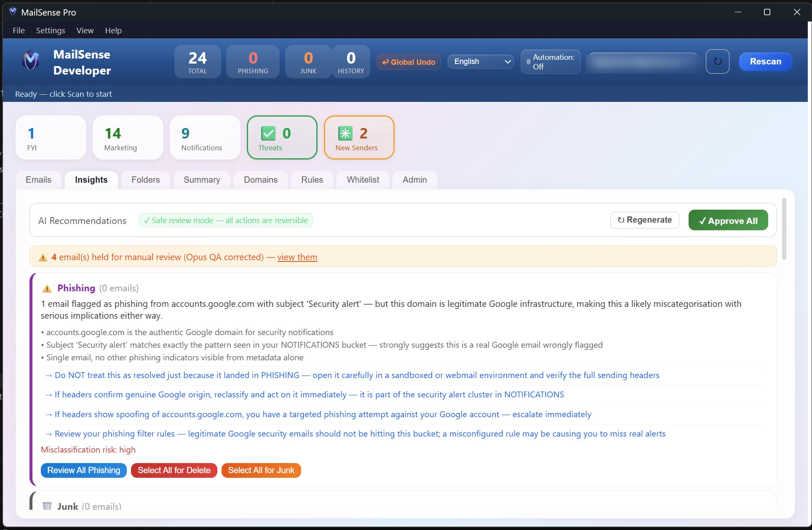This screenshot has width=812, height=530.
Task: Click the 'MailSense Developer' header title
Action: click(82, 62)
